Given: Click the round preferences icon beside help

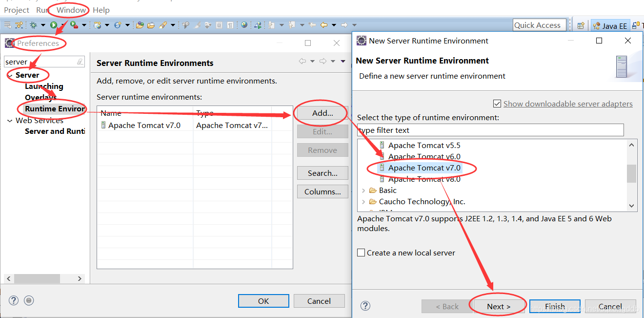Looking at the screenshot, I should pyautogui.click(x=29, y=300).
